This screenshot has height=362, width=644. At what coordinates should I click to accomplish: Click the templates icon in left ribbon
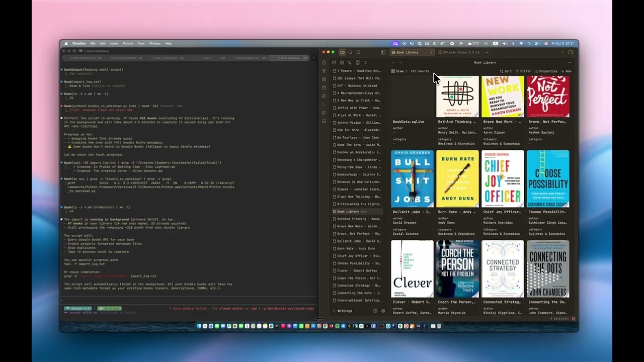(x=324, y=96)
